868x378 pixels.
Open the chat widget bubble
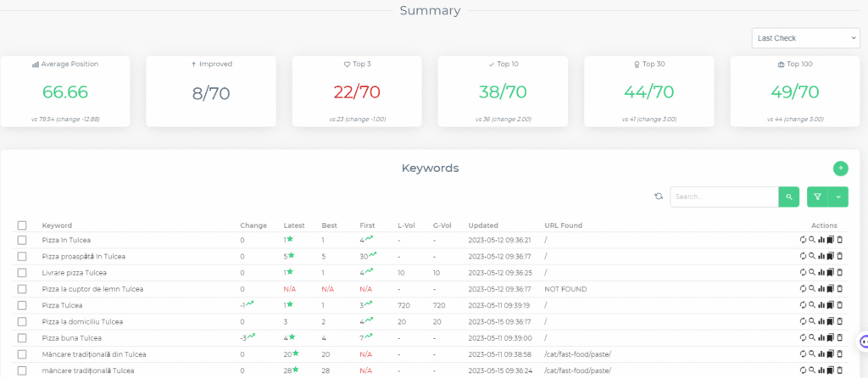864,342
